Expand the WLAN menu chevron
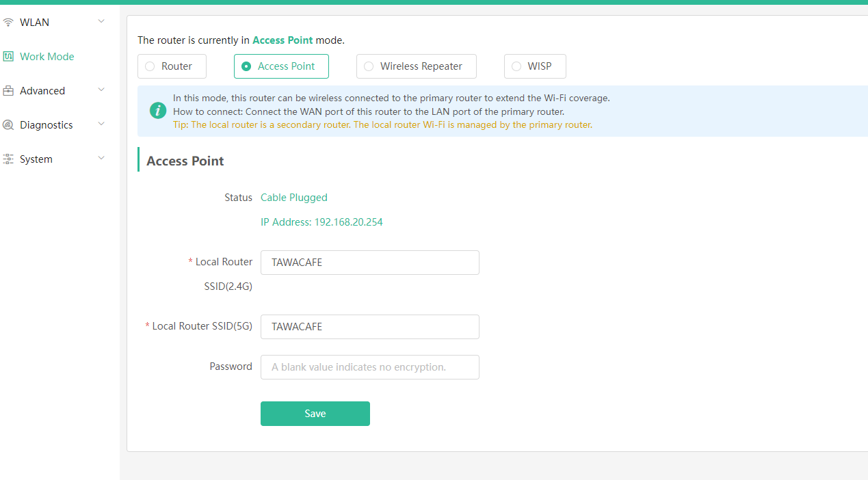Image resolution: width=868 pixels, height=480 pixels. tap(101, 22)
